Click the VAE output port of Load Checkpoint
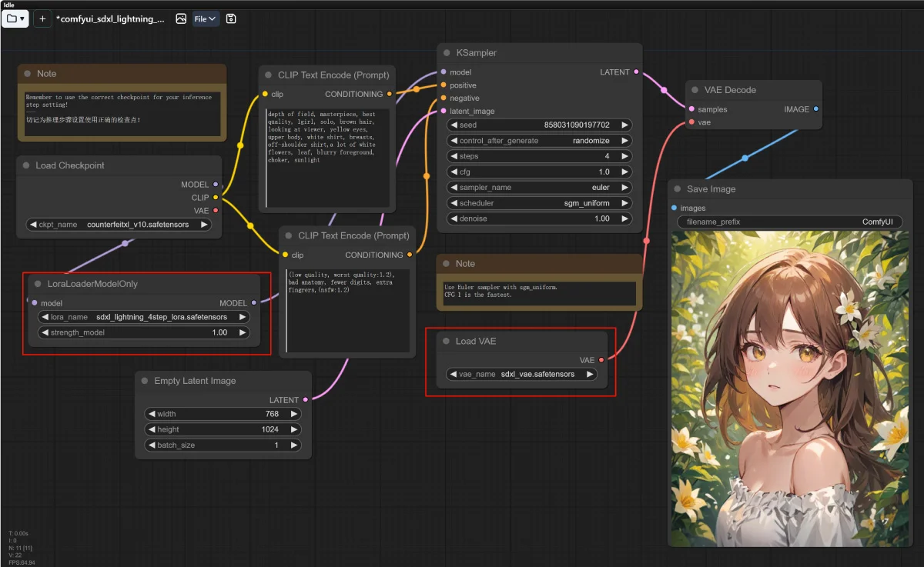This screenshot has height=567, width=924. coord(216,211)
